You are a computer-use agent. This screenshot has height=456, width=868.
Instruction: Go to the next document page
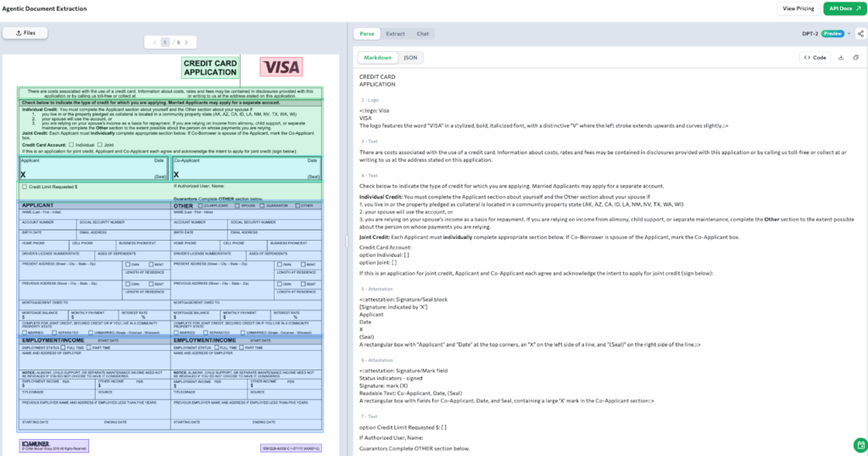[186, 42]
